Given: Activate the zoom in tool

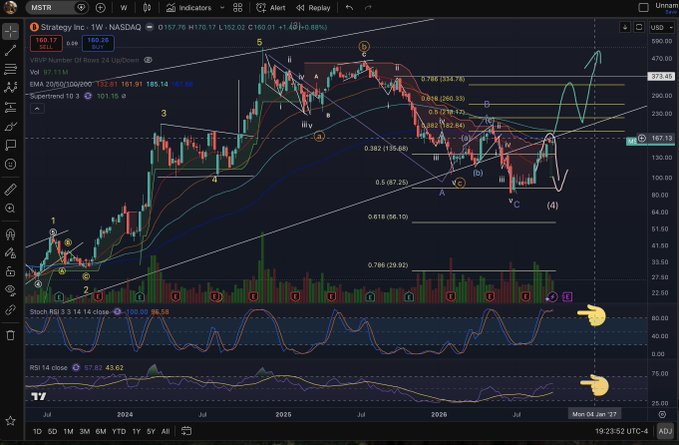Looking at the screenshot, I should (x=10, y=208).
